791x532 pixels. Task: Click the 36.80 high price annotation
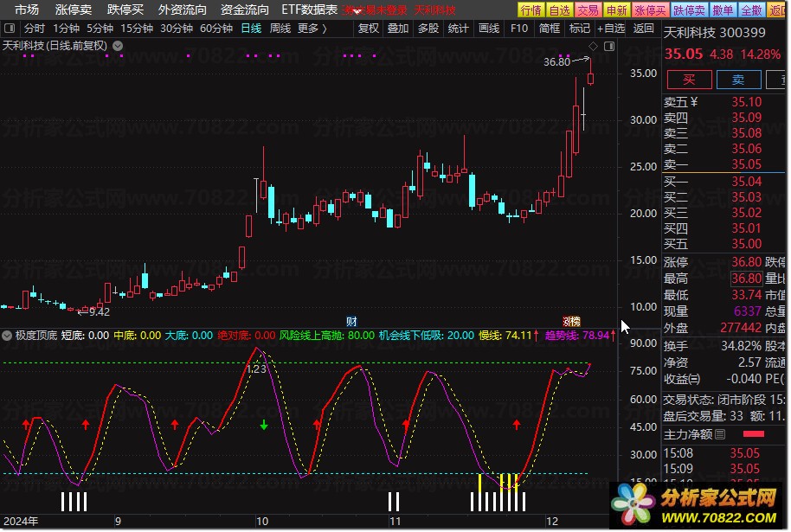point(557,62)
